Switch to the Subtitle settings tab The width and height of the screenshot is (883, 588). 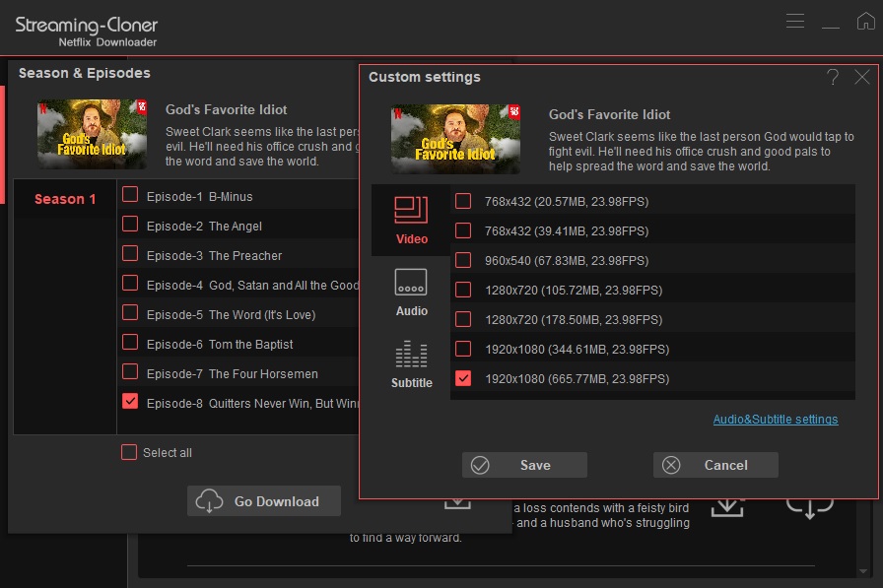point(412,364)
